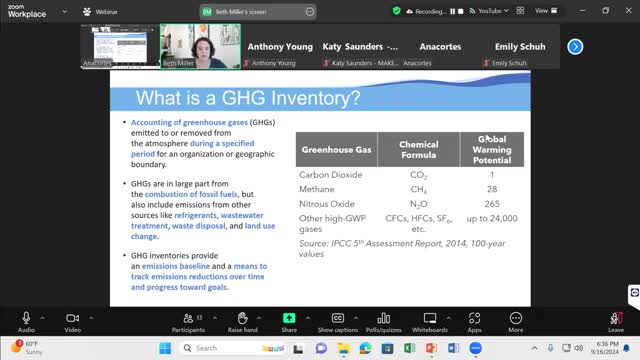
Task: Expand the raise hand reactions arrow
Action: point(259,318)
